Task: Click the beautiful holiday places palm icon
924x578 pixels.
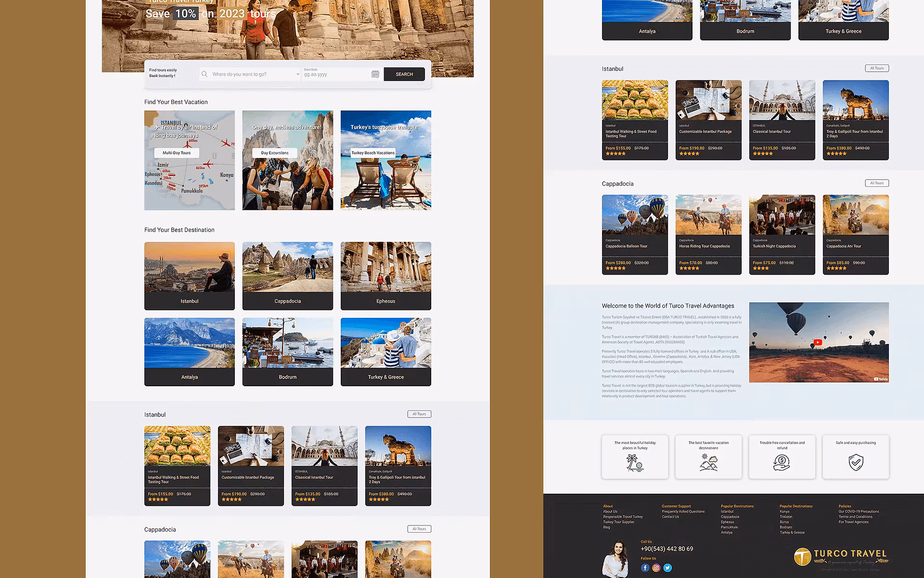Action: [634, 463]
